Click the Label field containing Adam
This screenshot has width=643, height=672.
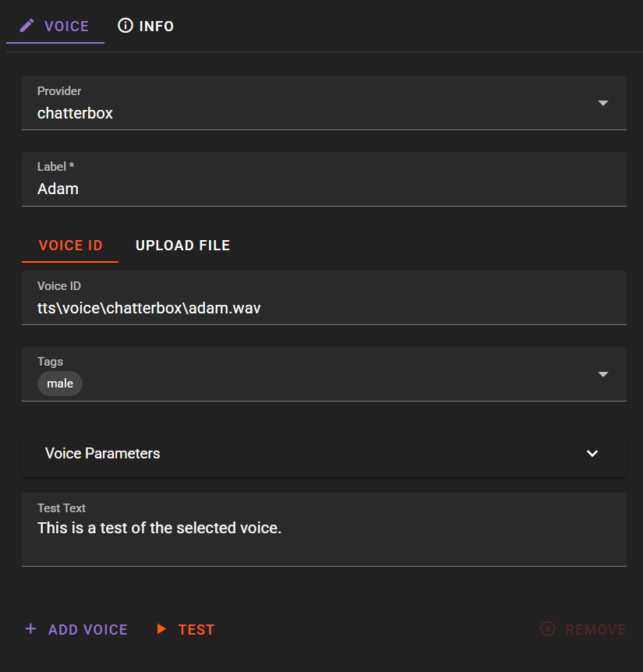point(324,179)
